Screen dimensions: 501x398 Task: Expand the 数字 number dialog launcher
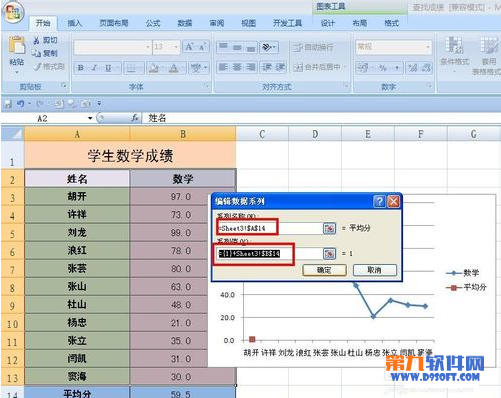point(429,86)
